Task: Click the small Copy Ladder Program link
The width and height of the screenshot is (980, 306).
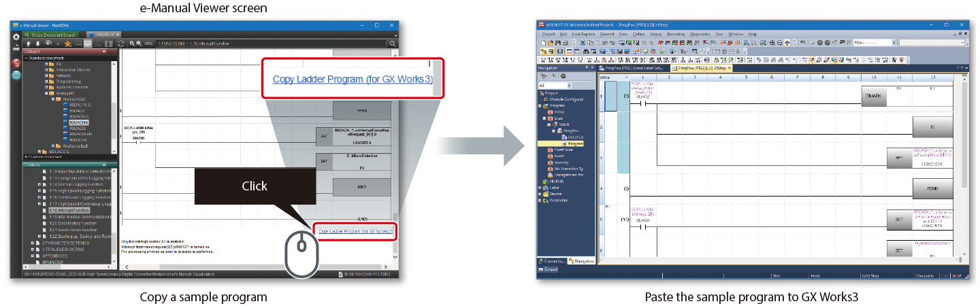Action: point(356,231)
